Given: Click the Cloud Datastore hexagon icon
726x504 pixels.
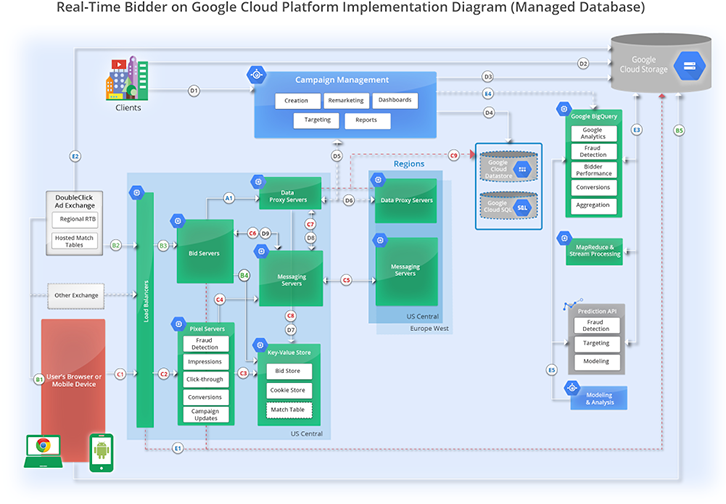Looking at the screenshot, I should (x=522, y=169).
